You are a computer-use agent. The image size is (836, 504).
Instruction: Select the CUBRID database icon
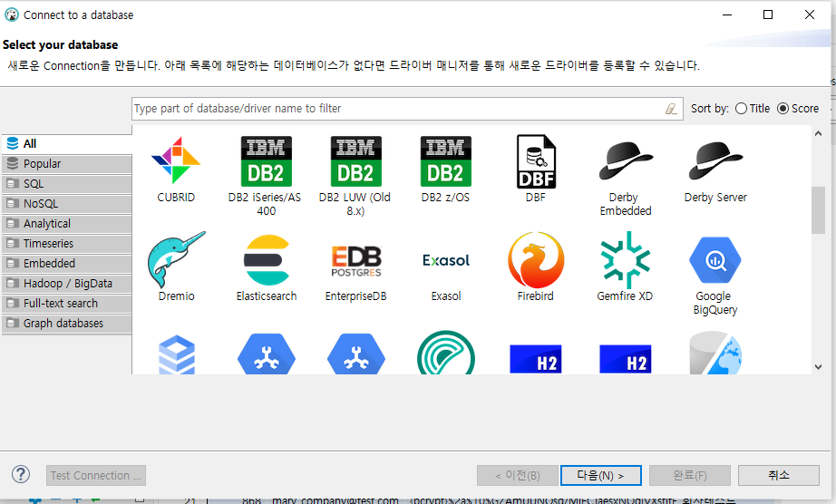click(176, 160)
